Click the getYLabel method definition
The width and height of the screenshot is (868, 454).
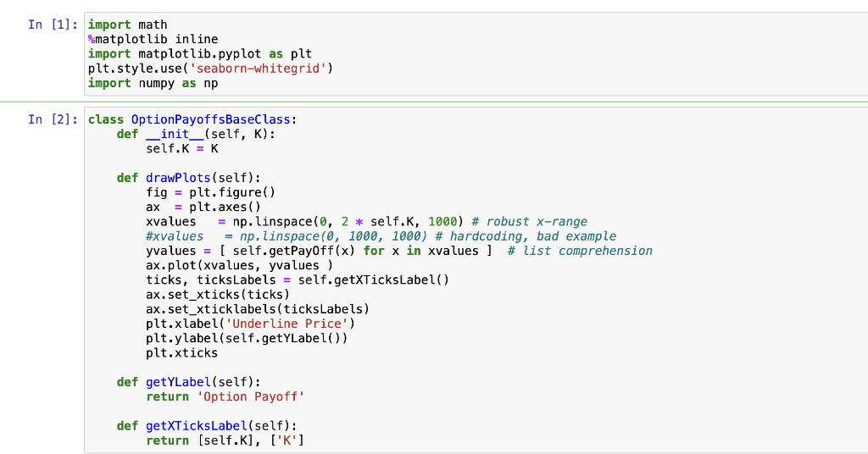(x=189, y=382)
